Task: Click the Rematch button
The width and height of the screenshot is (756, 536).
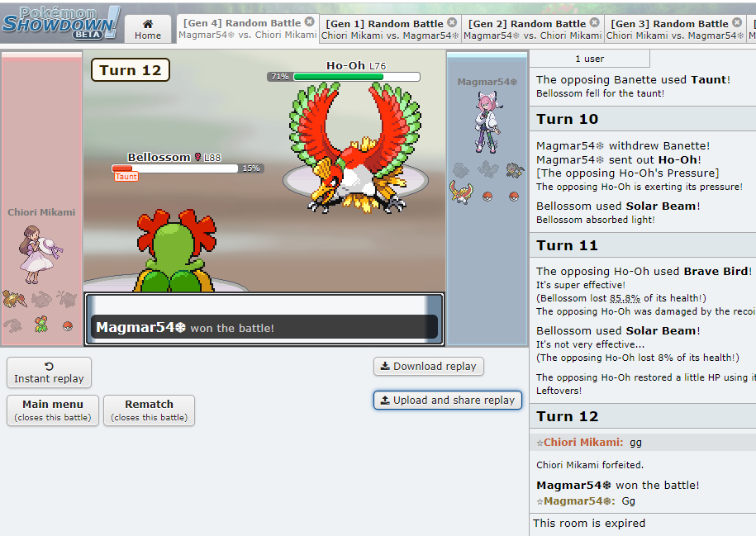Action: pyautogui.click(x=149, y=410)
